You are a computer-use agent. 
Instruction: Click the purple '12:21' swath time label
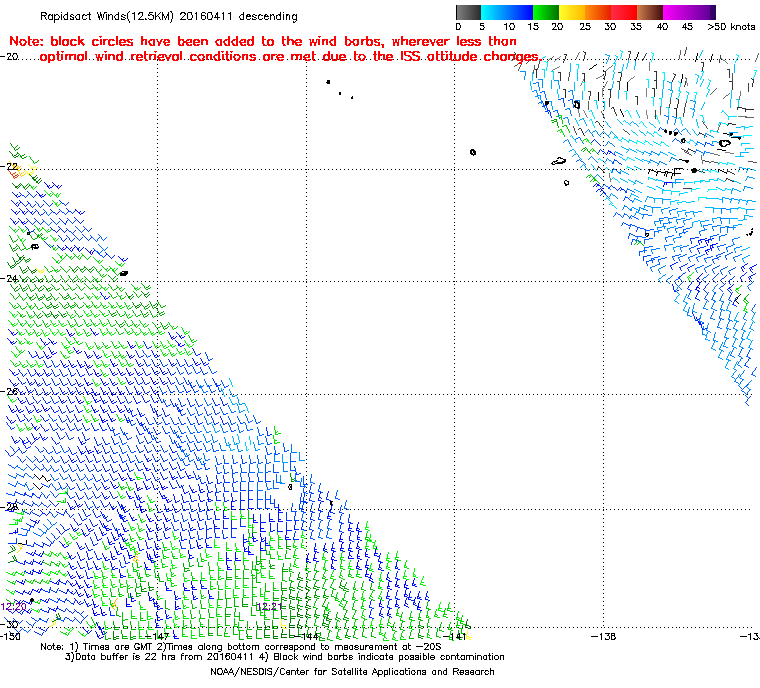click(x=269, y=607)
